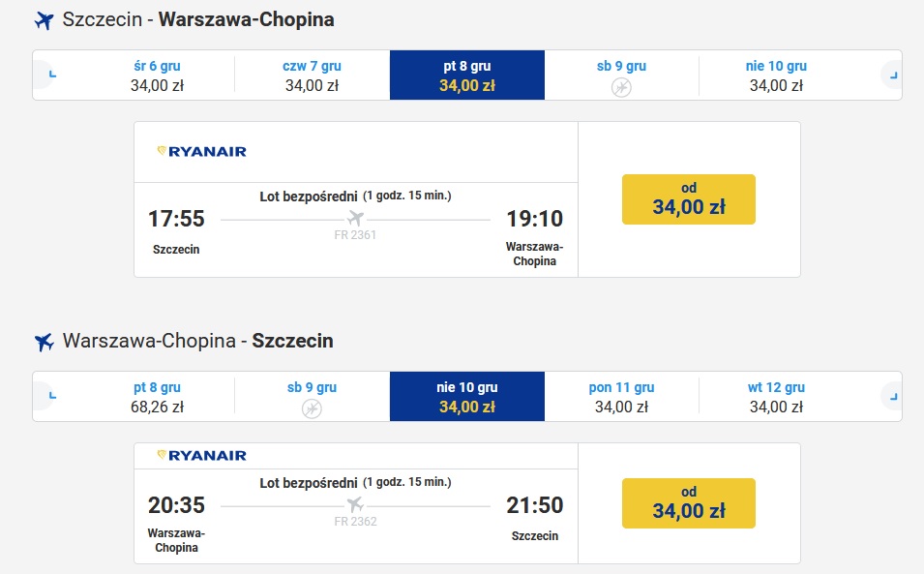924x574 pixels.
Task: Select return date pt 8 gru for 68,26 zł
Action: click(158, 397)
